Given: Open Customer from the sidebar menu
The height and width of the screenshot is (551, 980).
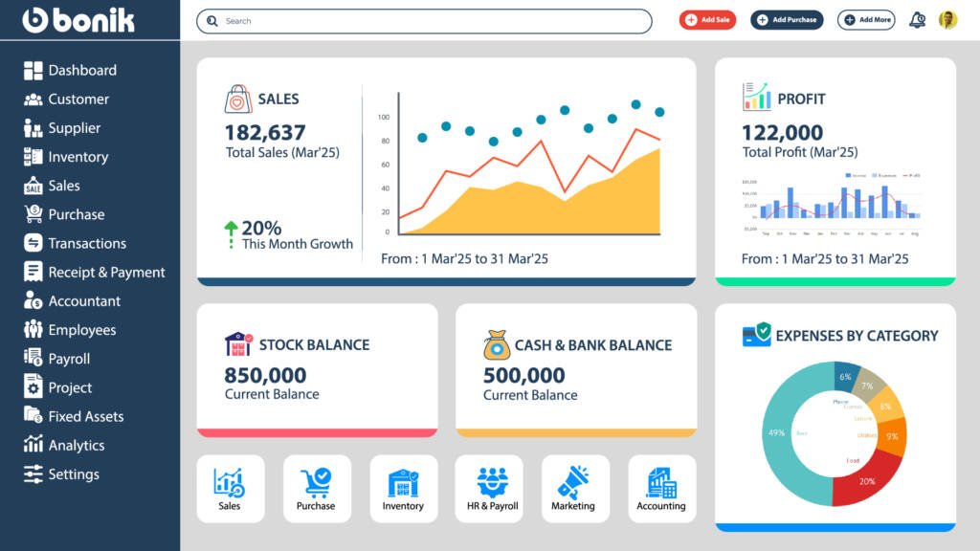Looking at the screenshot, I should (78, 99).
